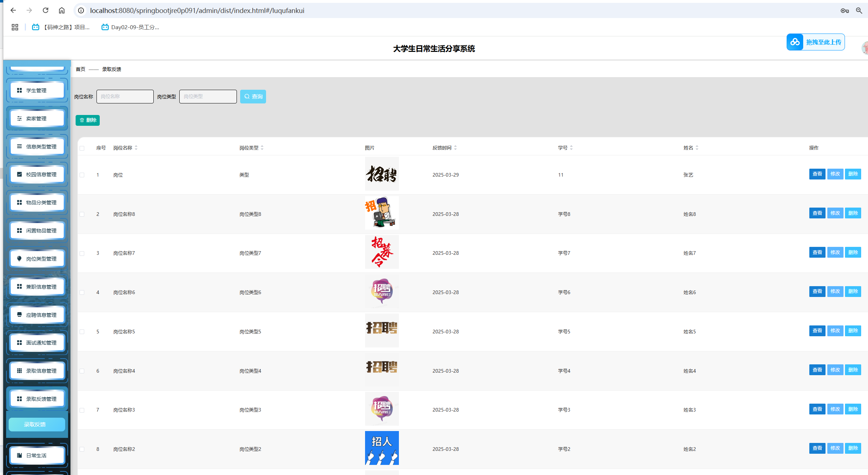868x475 pixels.
Task: Check the checkbox for row 岗位名称8
Action: (x=82, y=214)
